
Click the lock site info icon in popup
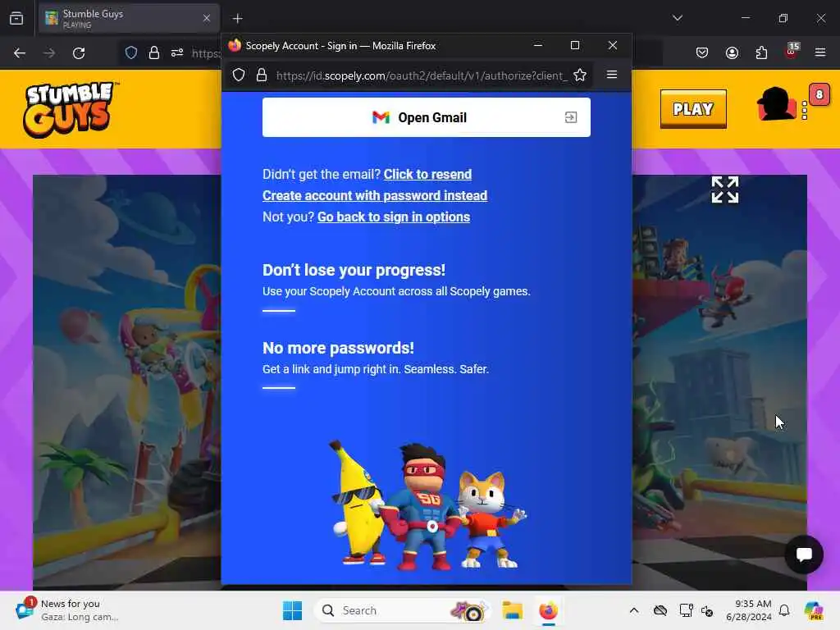click(x=262, y=75)
